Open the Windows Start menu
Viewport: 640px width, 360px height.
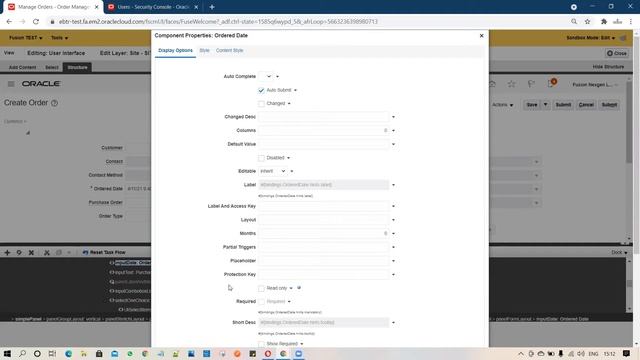pos(7,353)
